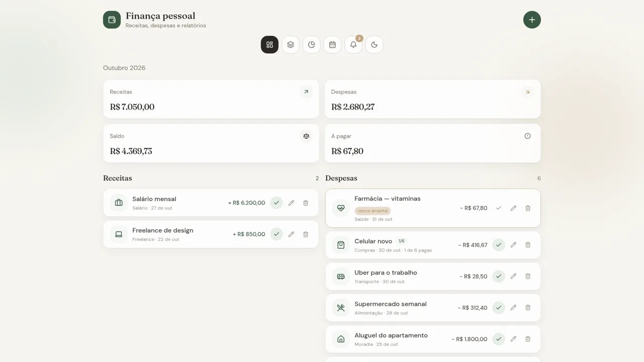Delete the Farmácia — vitaminas expense
This screenshot has width=644, height=362.
[x=528, y=208]
